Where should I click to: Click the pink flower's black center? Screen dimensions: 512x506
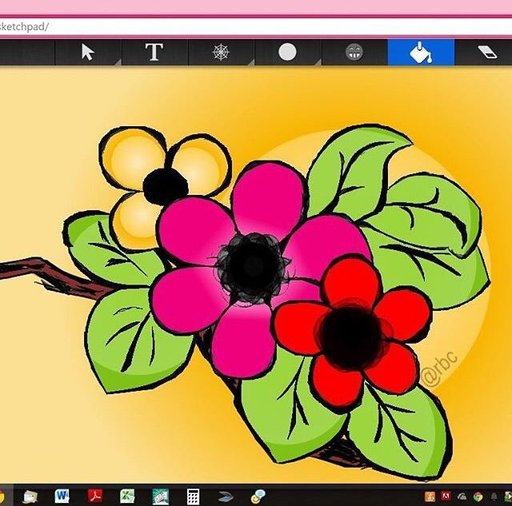click(x=252, y=267)
